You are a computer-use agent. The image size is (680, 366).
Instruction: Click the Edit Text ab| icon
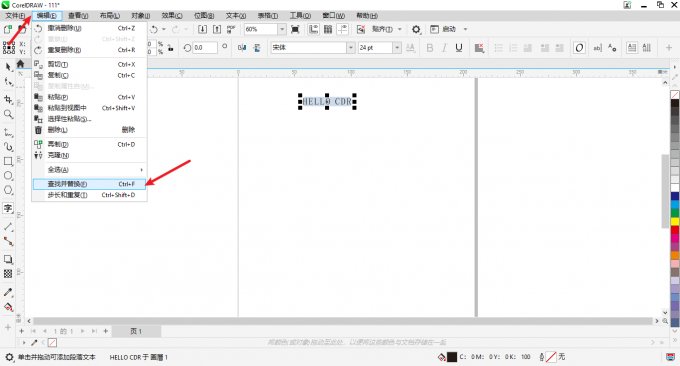(598, 47)
